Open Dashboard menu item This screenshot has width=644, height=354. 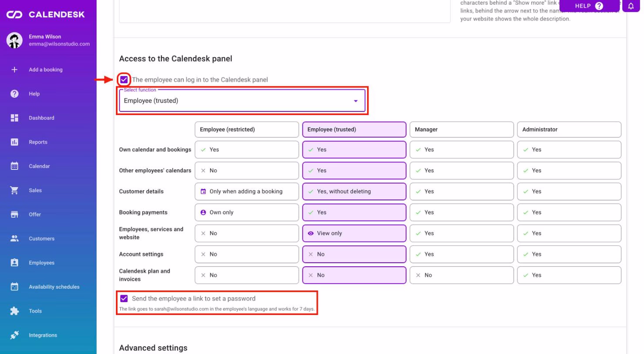[x=42, y=118]
